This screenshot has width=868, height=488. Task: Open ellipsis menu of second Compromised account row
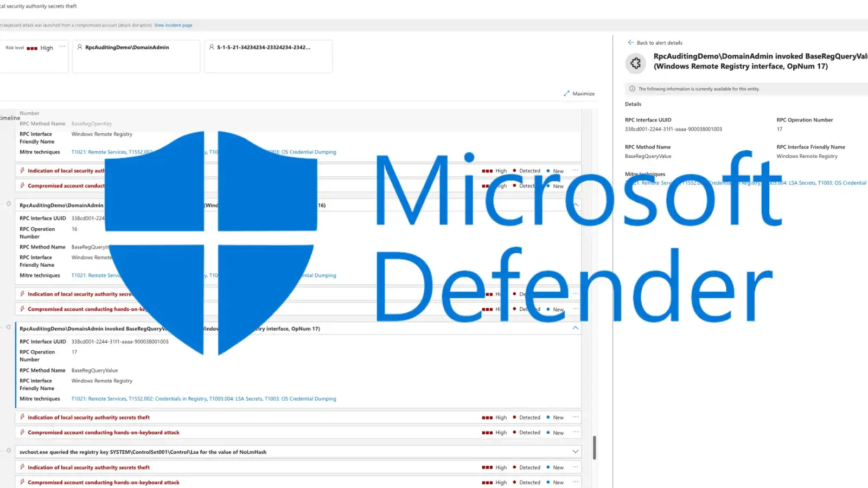click(575, 309)
